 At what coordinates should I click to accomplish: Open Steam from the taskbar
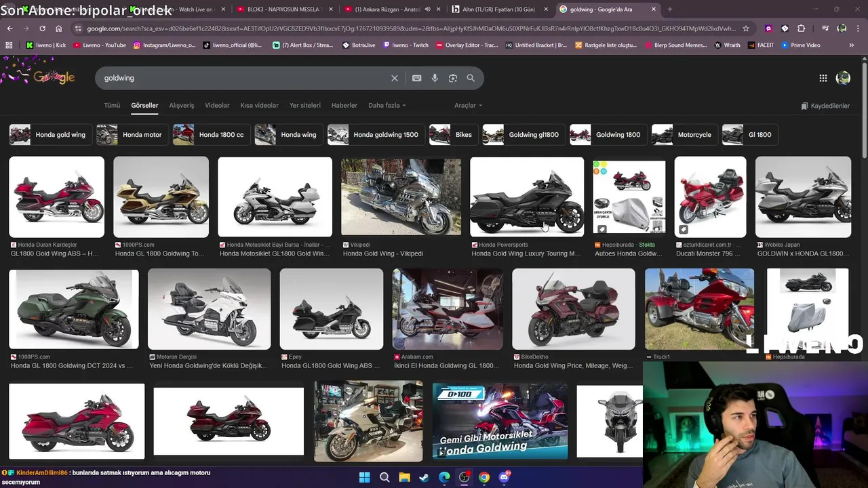click(x=424, y=477)
